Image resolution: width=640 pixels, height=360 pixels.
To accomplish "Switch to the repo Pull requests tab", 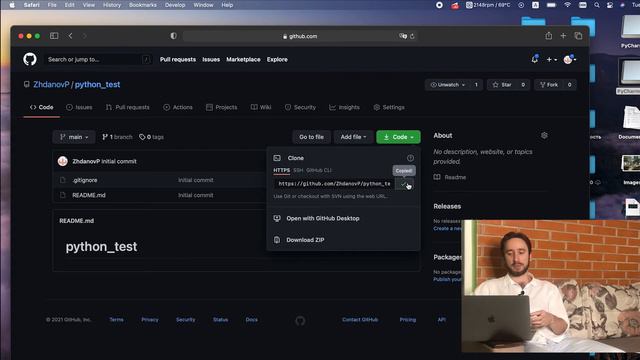I will point(128,107).
